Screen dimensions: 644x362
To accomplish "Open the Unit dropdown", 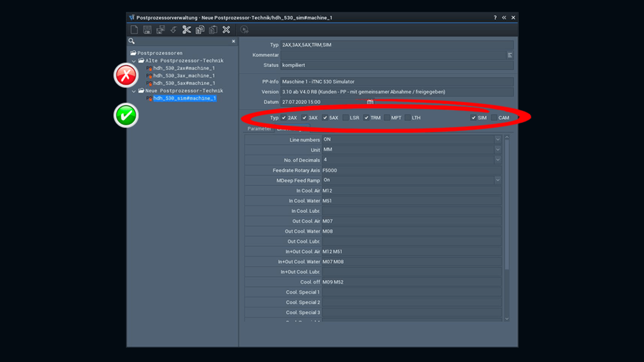I will (x=498, y=149).
